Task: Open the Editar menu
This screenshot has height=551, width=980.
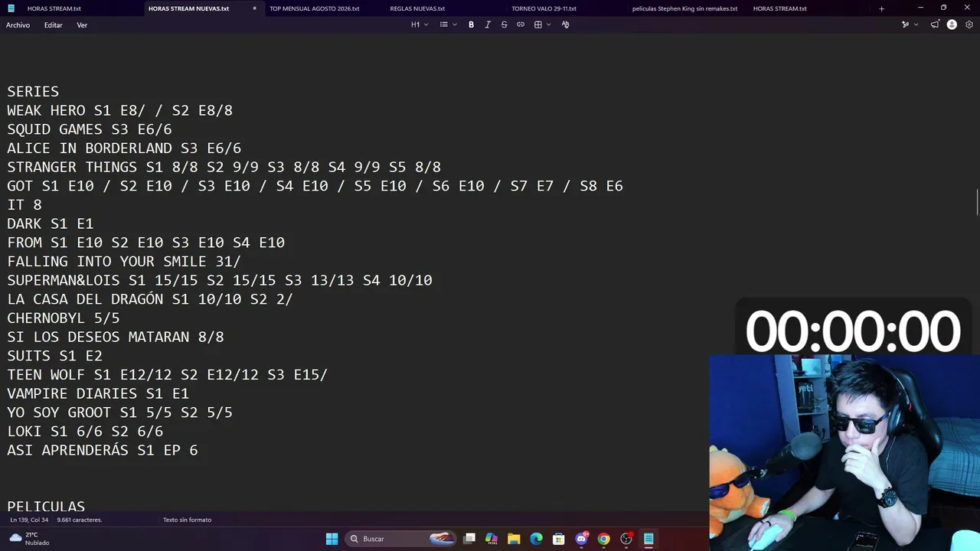Action: point(54,25)
